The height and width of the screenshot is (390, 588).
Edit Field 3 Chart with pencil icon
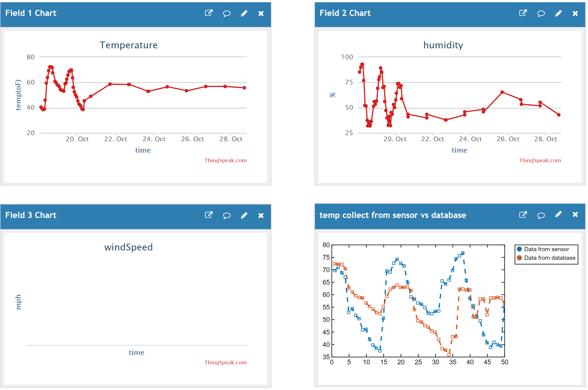coord(244,215)
